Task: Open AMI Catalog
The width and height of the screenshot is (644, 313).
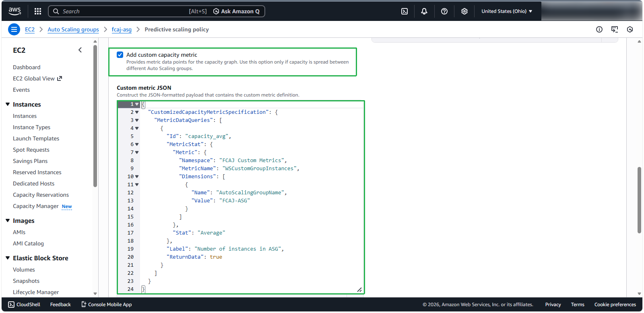Action: pyautogui.click(x=28, y=243)
